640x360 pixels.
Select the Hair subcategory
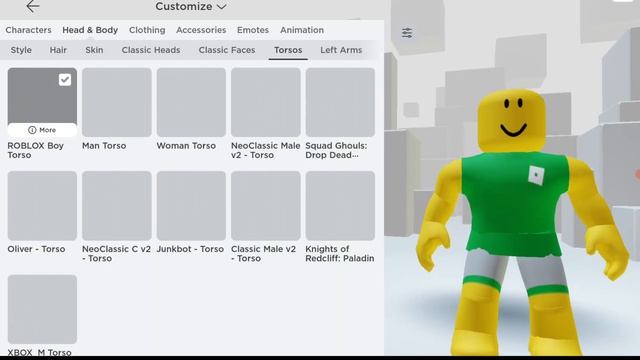58,50
